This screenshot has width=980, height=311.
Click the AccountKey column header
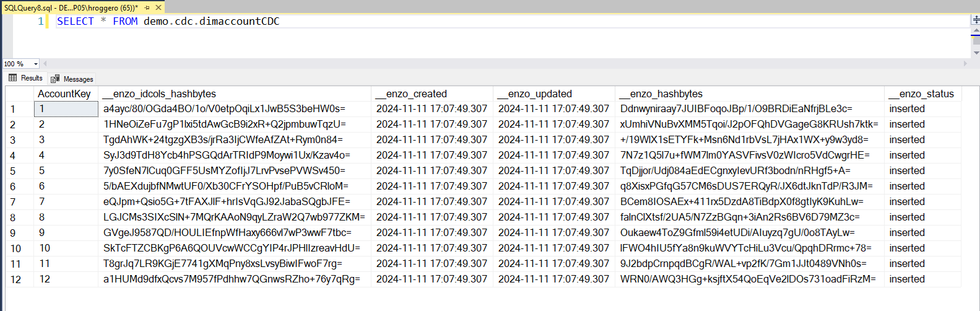click(x=65, y=94)
